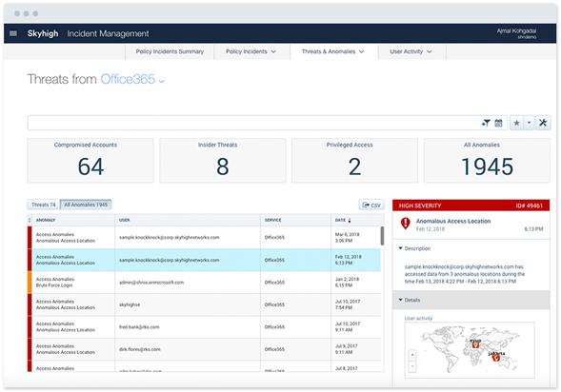Click the Jul 9, 2017 9:11 AM date
The width and height of the screenshot is (561, 392).
coord(346,349)
